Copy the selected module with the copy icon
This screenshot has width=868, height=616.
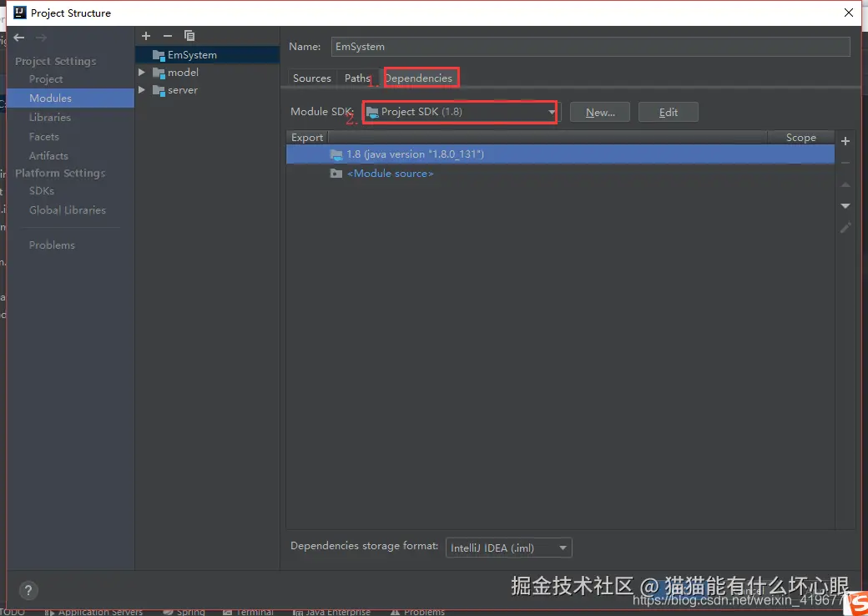tap(189, 36)
